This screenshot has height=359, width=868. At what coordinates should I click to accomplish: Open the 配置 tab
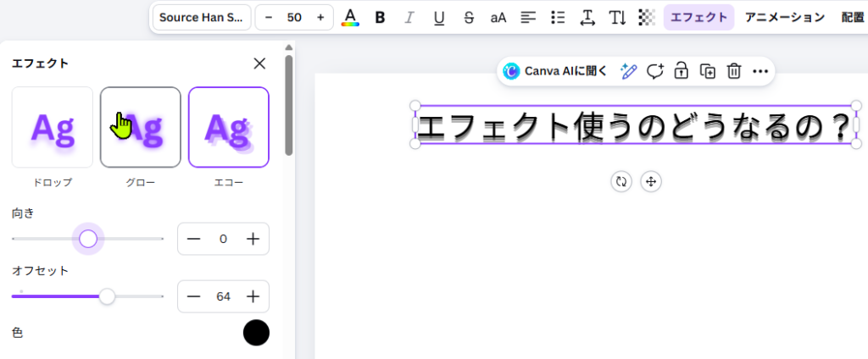(853, 17)
